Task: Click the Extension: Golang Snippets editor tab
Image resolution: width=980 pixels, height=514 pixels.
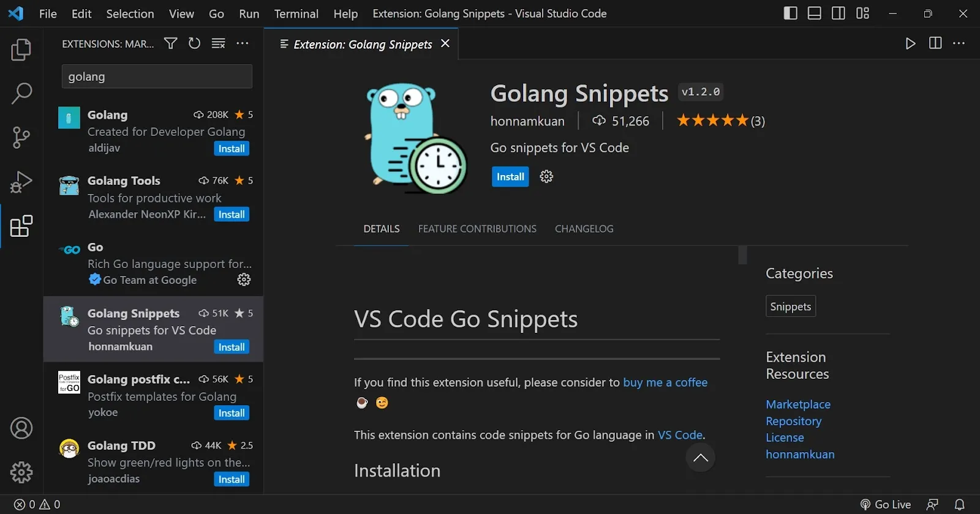Action: pyautogui.click(x=361, y=44)
